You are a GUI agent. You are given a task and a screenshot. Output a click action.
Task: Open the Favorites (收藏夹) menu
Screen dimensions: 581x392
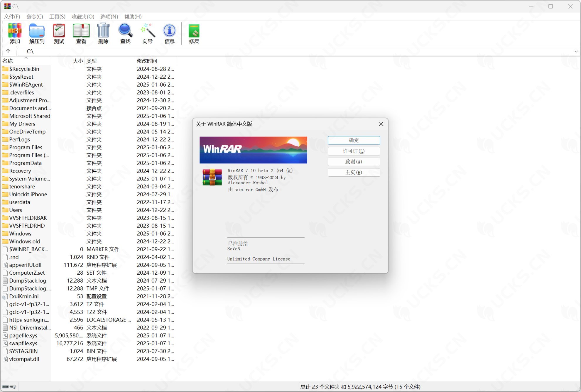pyautogui.click(x=83, y=17)
